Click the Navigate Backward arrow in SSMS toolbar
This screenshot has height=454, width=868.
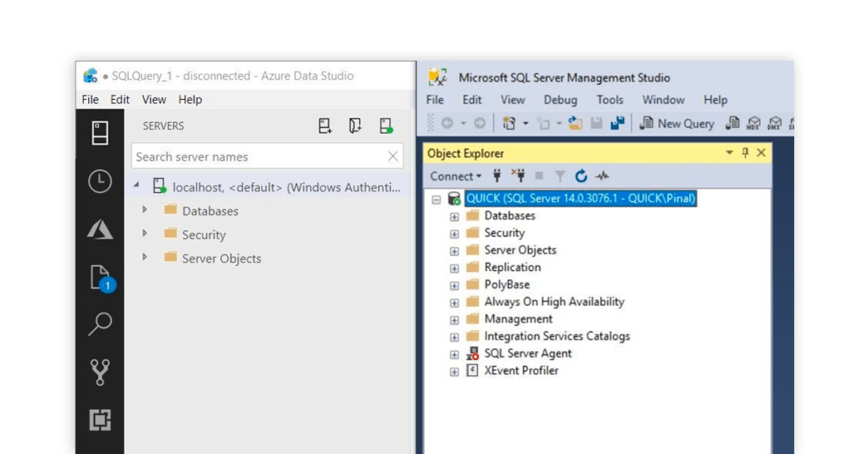click(x=447, y=124)
